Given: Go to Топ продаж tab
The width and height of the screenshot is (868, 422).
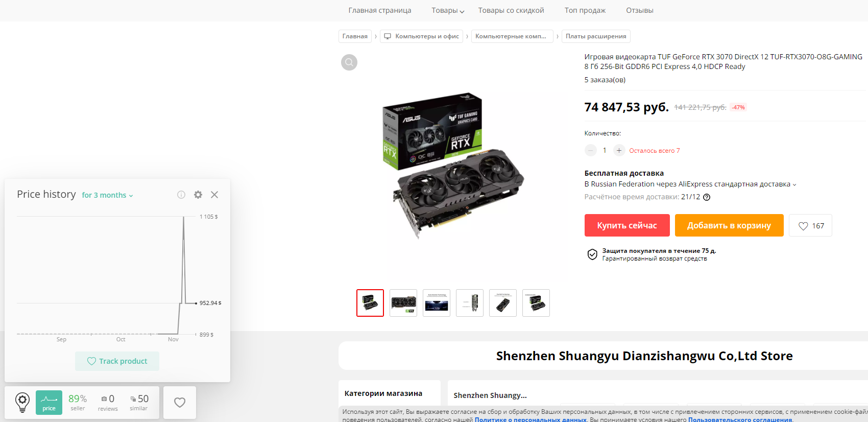Looking at the screenshot, I should (585, 10).
